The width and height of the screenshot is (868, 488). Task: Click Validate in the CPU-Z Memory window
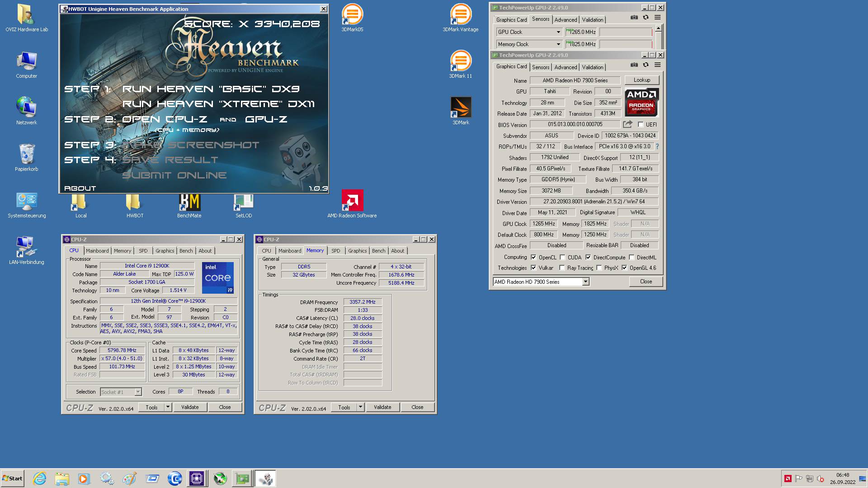(x=382, y=407)
